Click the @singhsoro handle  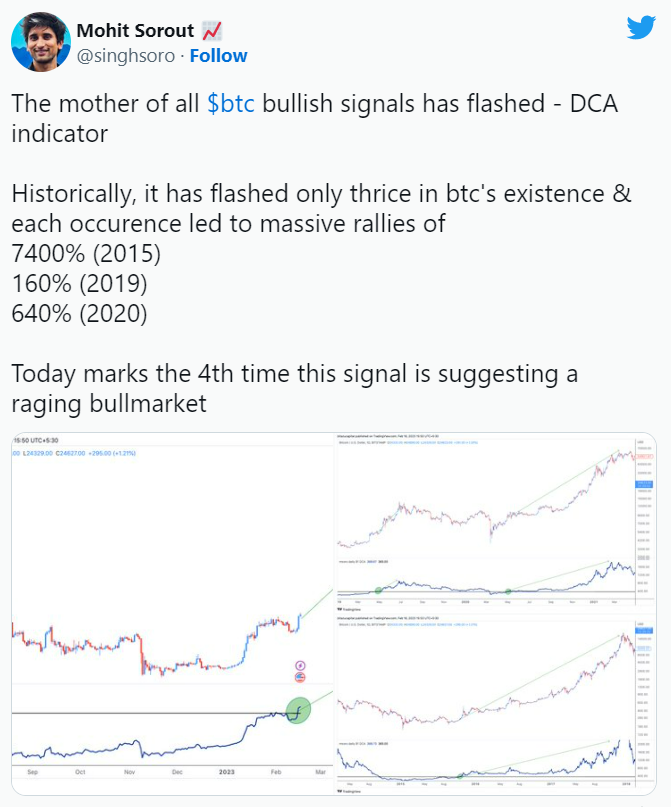coord(126,56)
